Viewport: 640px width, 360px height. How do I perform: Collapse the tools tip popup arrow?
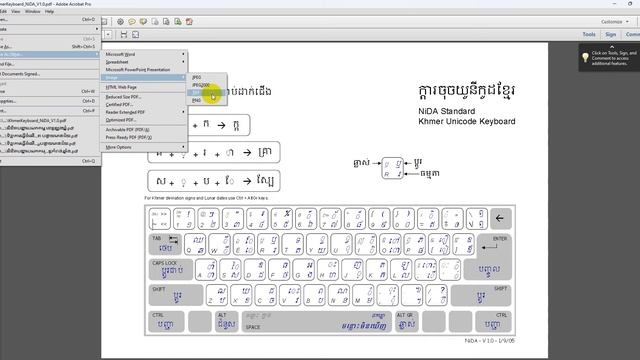611,47
